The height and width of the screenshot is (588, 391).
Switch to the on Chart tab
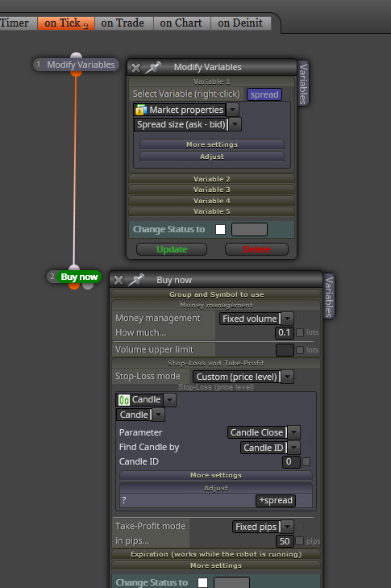click(x=181, y=23)
